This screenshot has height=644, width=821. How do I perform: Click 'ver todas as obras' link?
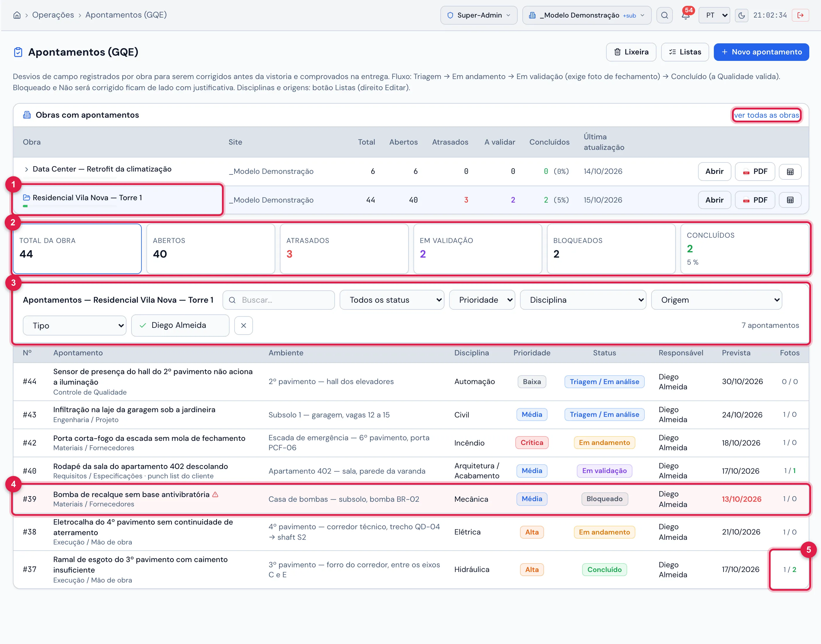point(766,115)
